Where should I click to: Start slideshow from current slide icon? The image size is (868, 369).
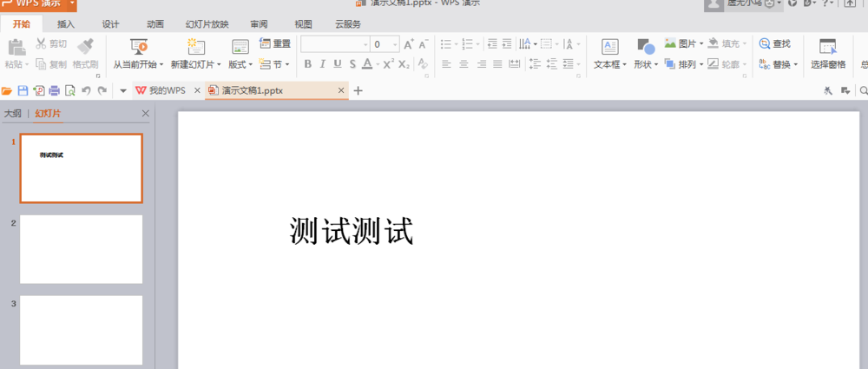pos(138,47)
